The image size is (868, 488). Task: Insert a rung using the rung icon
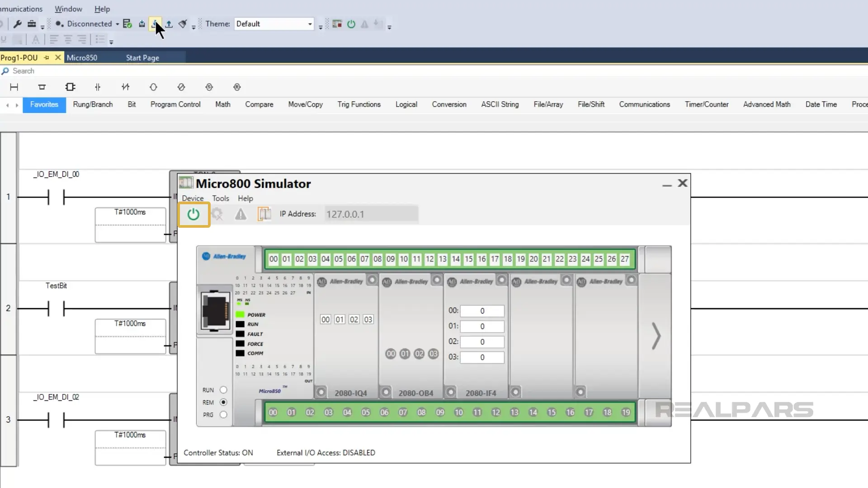[14, 87]
